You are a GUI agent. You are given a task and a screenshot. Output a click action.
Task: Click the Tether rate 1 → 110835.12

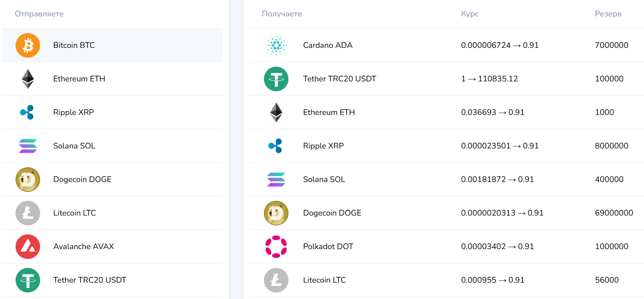[x=489, y=79]
